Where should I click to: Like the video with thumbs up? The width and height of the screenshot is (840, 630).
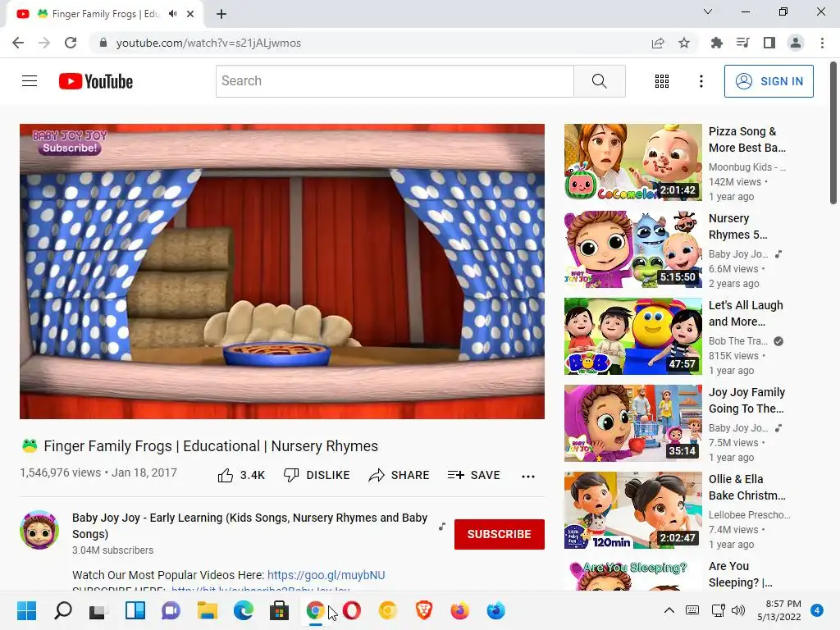(x=241, y=475)
